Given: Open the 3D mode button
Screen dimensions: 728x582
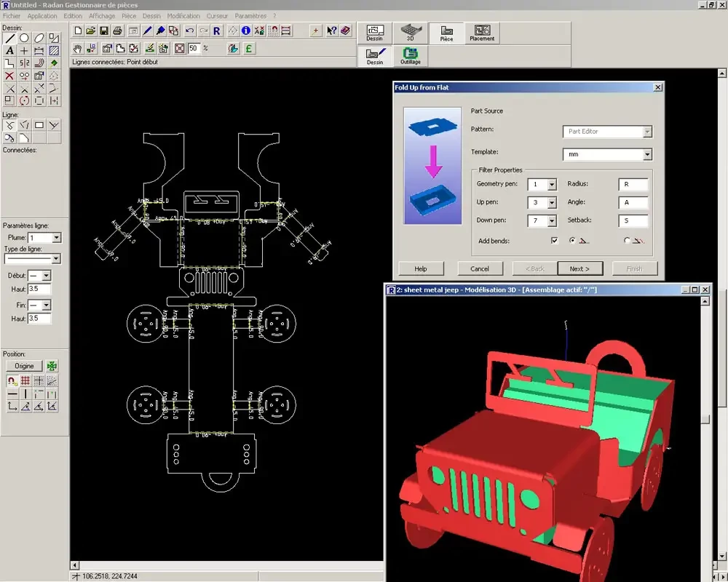Looking at the screenshot, I should [x=411, y=33].
